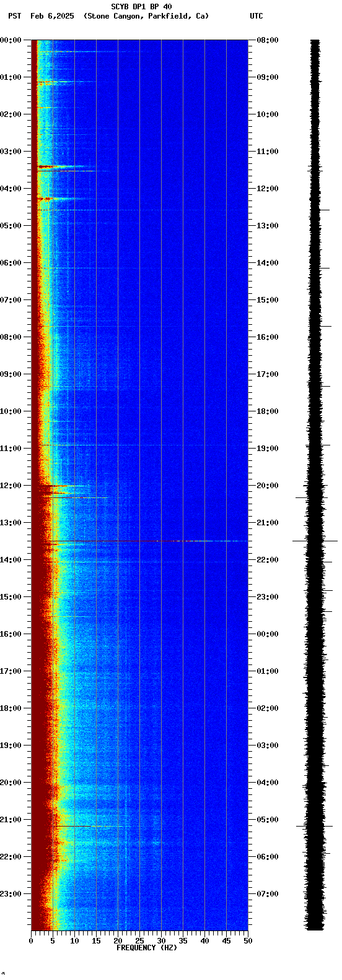Select the 12:00 label on the PST axis
This screenshot has width=342, height=980.
click(11, 486)
